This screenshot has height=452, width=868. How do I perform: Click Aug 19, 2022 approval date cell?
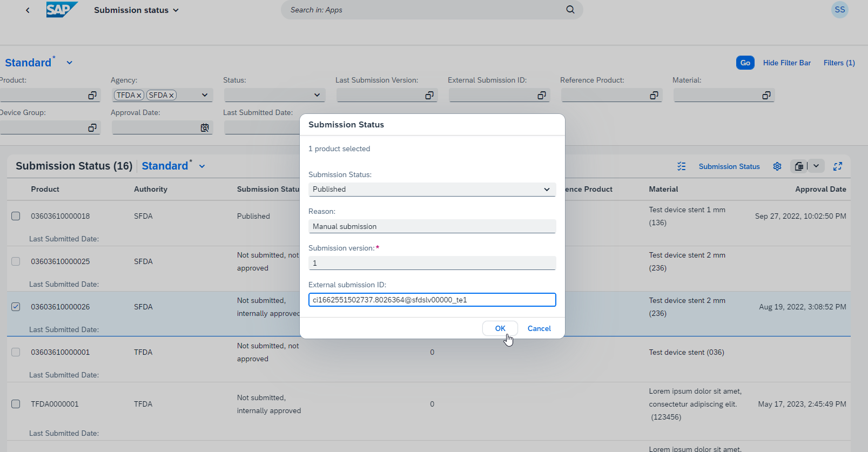(x=803, y=307)
